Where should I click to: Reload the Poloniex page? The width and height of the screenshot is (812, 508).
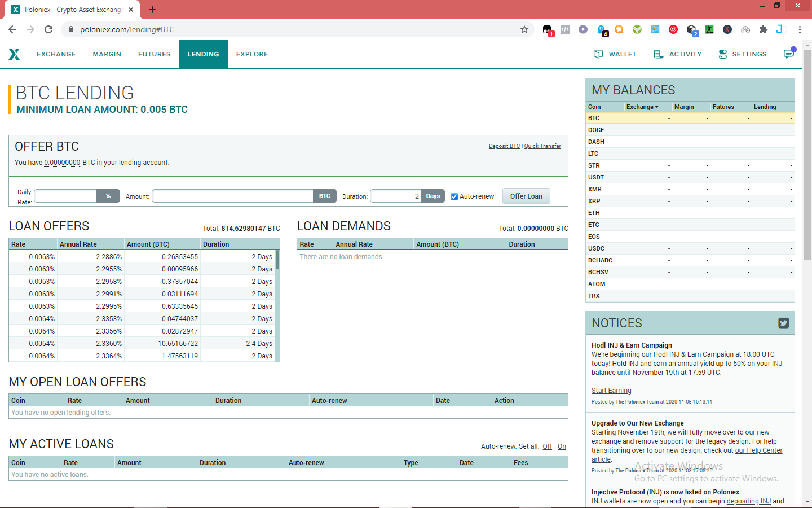(x=48, y=29)
